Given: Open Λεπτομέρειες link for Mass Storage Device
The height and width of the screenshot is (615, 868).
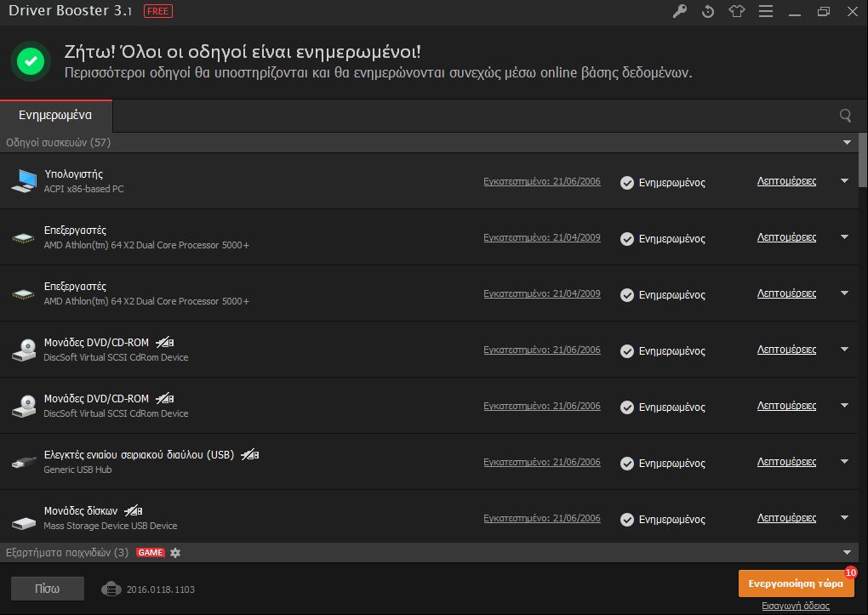Looking at the screenshot, I should (x=786, y=517).
